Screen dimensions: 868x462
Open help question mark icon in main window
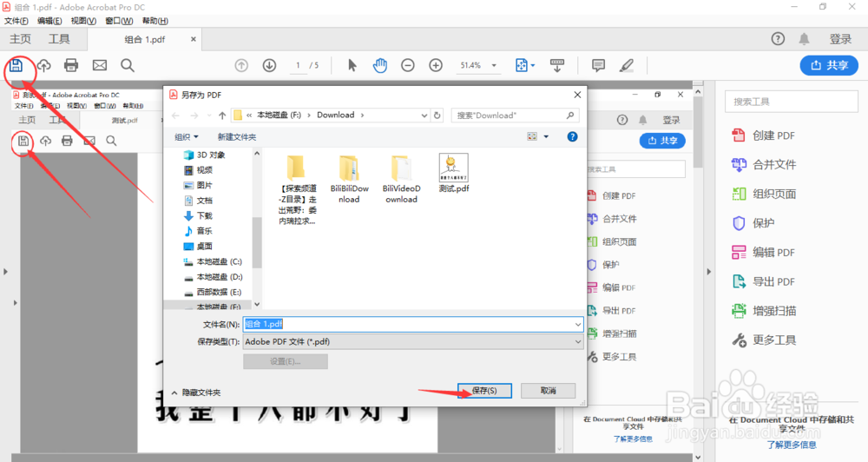778,39
